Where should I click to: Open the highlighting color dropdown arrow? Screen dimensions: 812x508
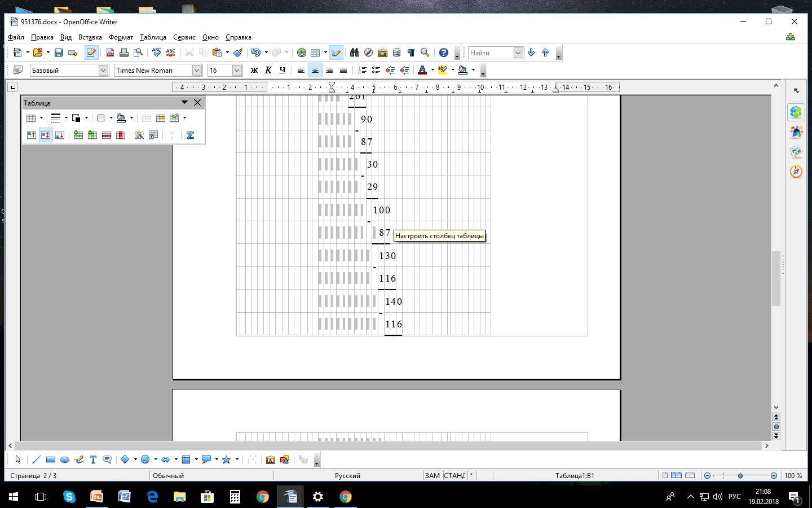click(x=453, y=70)
